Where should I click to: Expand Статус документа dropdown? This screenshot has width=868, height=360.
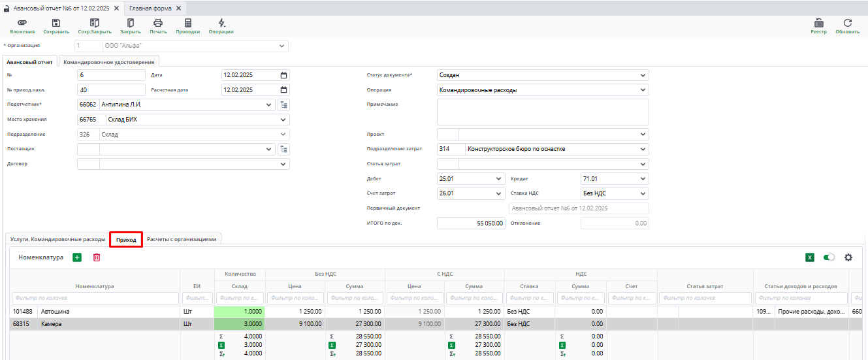point(643,75)
